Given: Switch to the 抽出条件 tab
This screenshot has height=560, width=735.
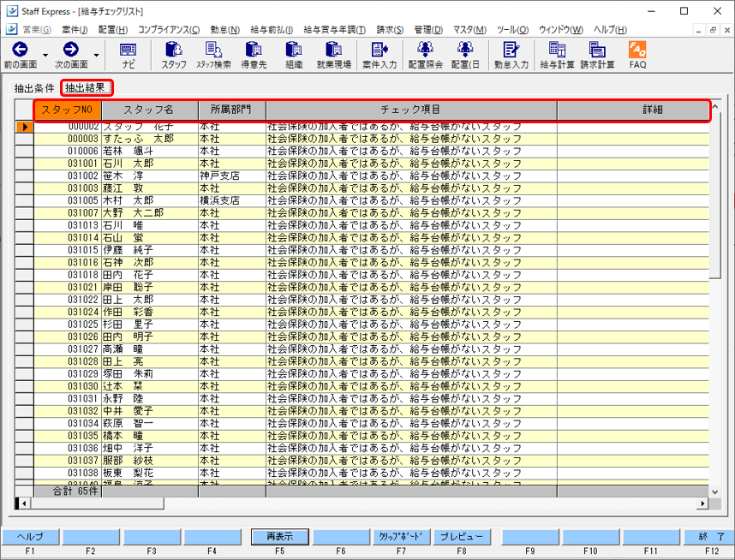Looking at the screenshot, I should pos(34,88).
